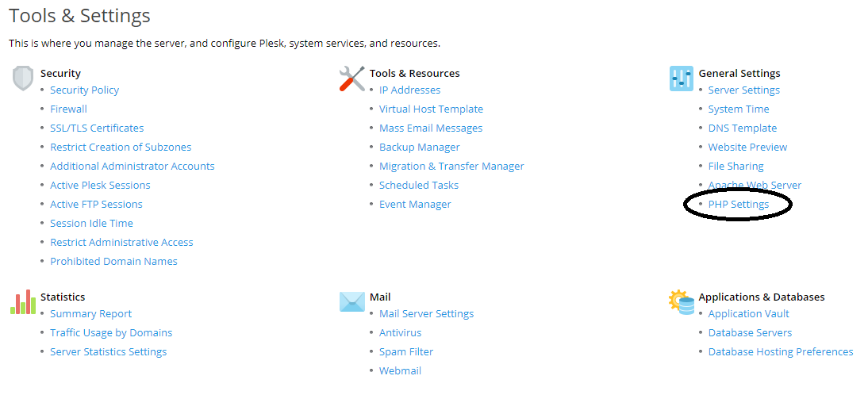Open Spam Filter settings

point(406,352)
